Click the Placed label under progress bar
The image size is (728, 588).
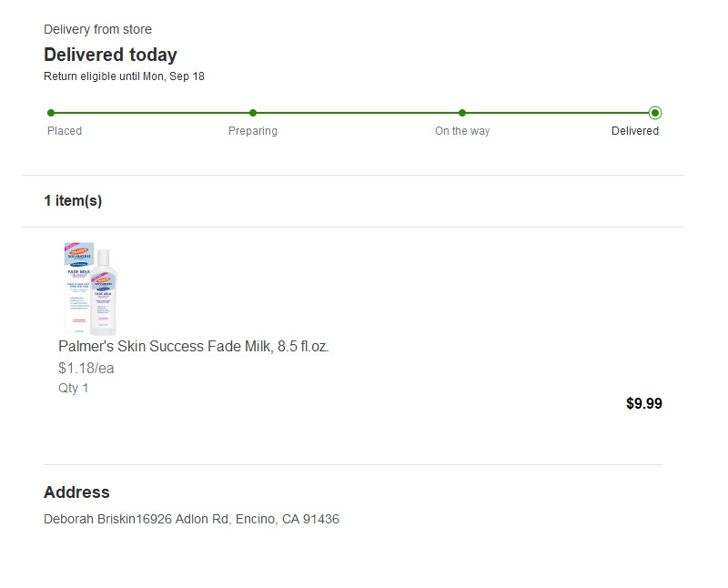pos(65,131)
